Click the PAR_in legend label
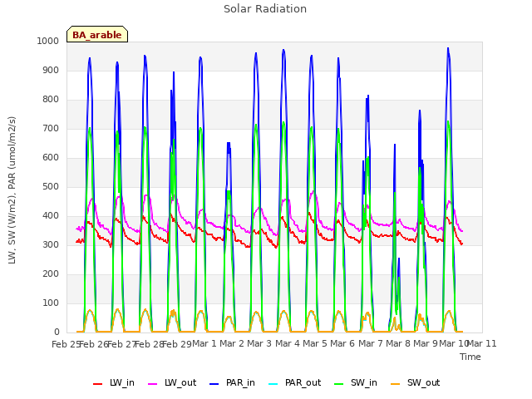Viewport: 532px width, 399px height. 240,382
